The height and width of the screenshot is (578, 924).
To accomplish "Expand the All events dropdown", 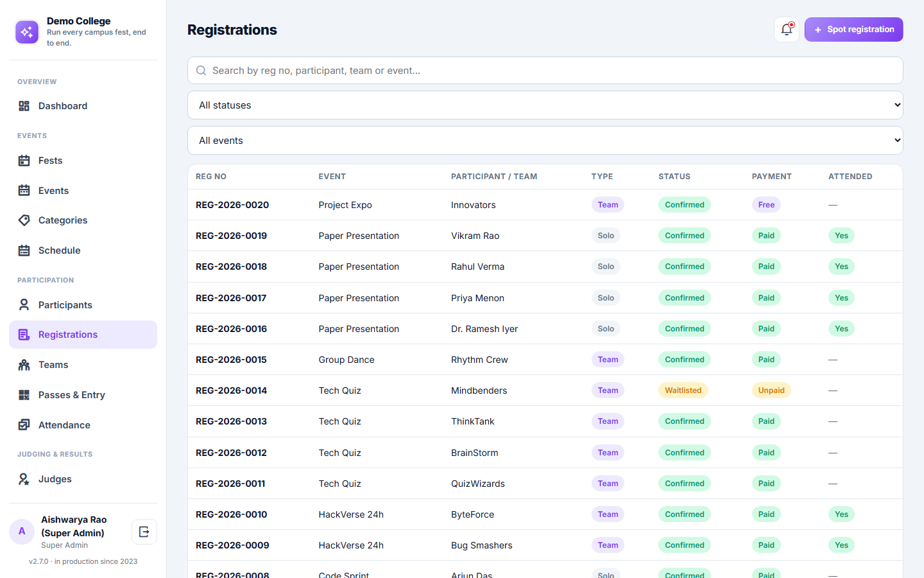I will pyautogui.click(x=545, y=141).
